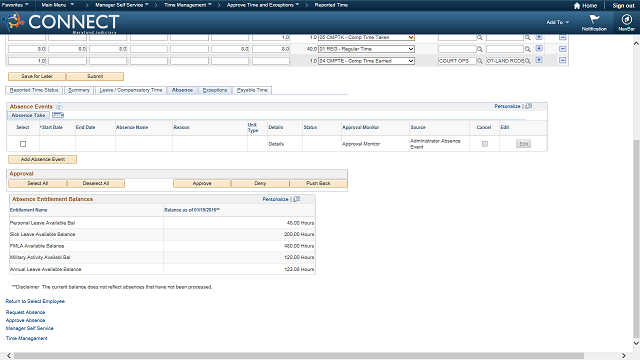Personalize the Absence Entitlement Balances grid
Image resolution: width=640 pixels, height=360 pixels.
point(276,199)
